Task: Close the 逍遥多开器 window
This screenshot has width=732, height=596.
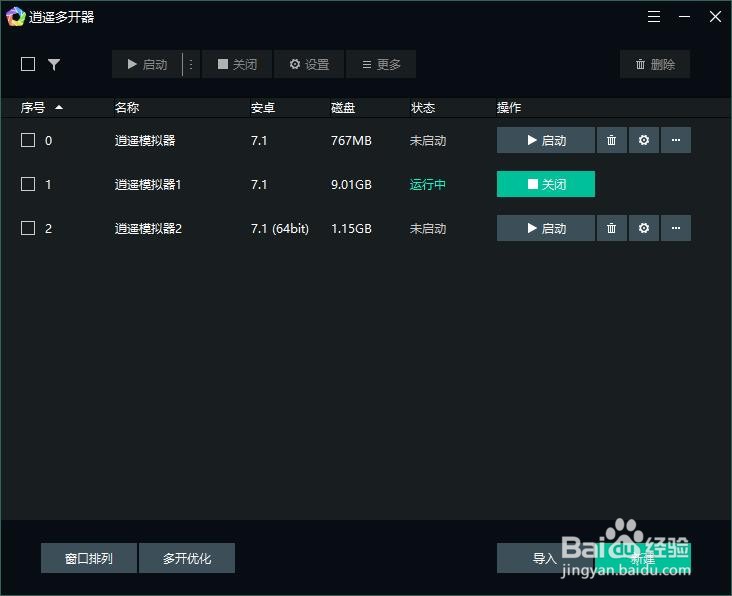Action: coord(715,17)
